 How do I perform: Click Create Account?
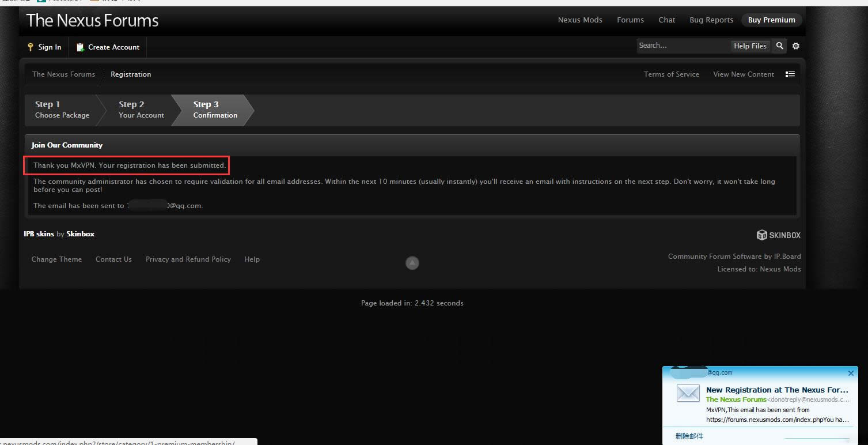(x=108, y=47)
